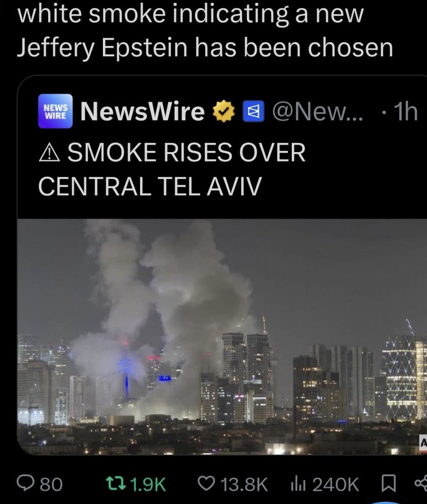Bookmark the post with the bookmark icon

coord(388,484)
